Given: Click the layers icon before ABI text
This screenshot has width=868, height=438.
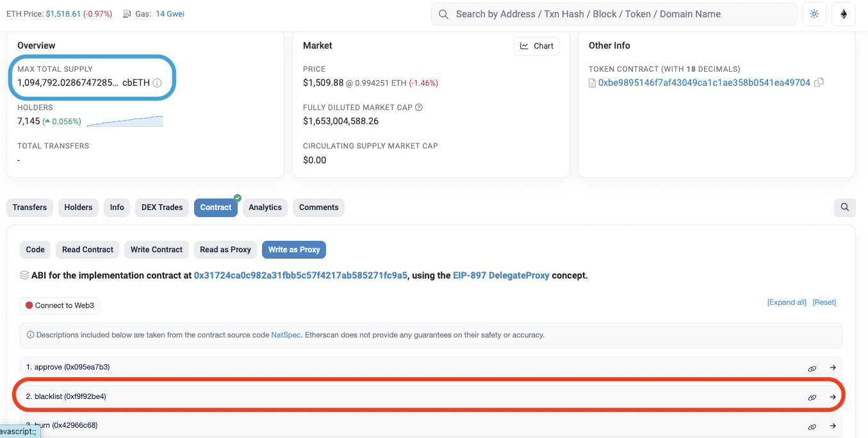Looking at the screenshot, I should pos(24,275).
